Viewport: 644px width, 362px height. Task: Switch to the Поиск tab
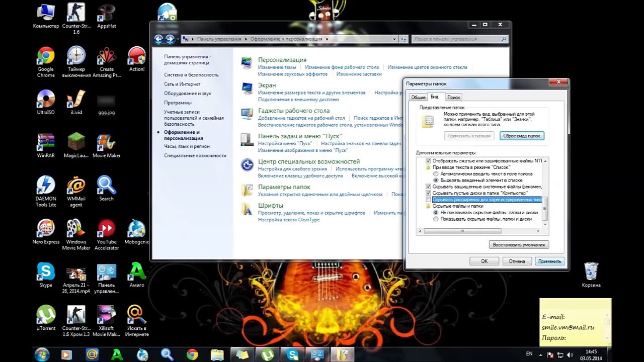coord(453,97)
